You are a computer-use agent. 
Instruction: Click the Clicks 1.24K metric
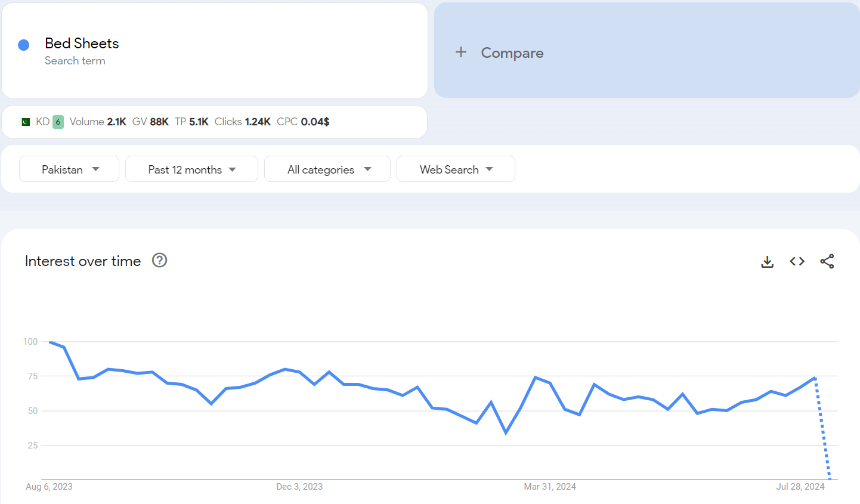(x=243, y=122)
